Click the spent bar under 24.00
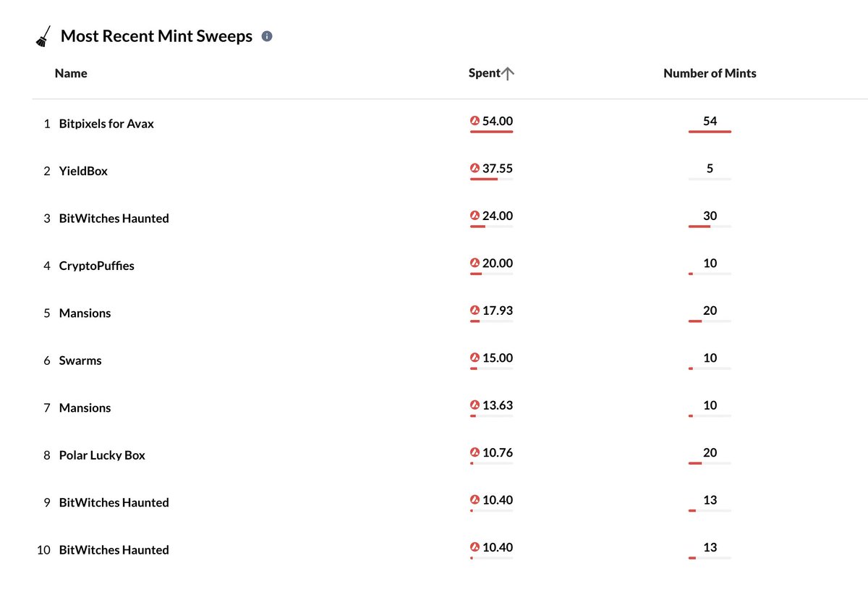This screenshot has height=608, width=868. (491, 227)
